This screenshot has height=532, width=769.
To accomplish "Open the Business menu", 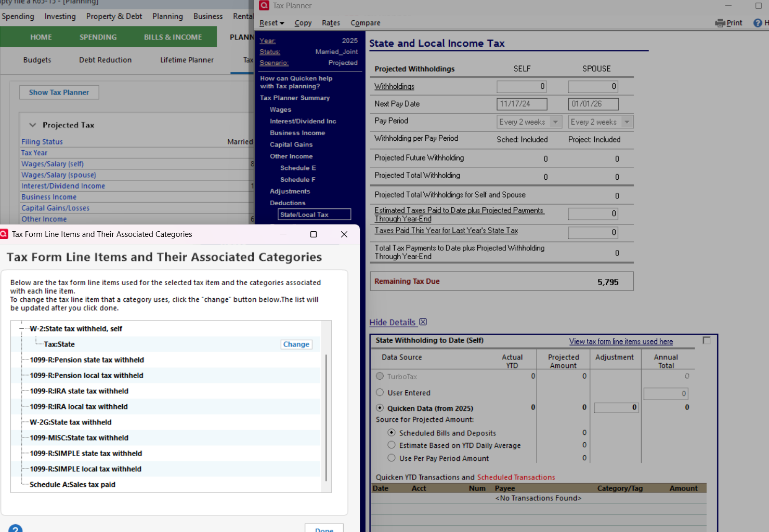I will click(x=208, y=16).
